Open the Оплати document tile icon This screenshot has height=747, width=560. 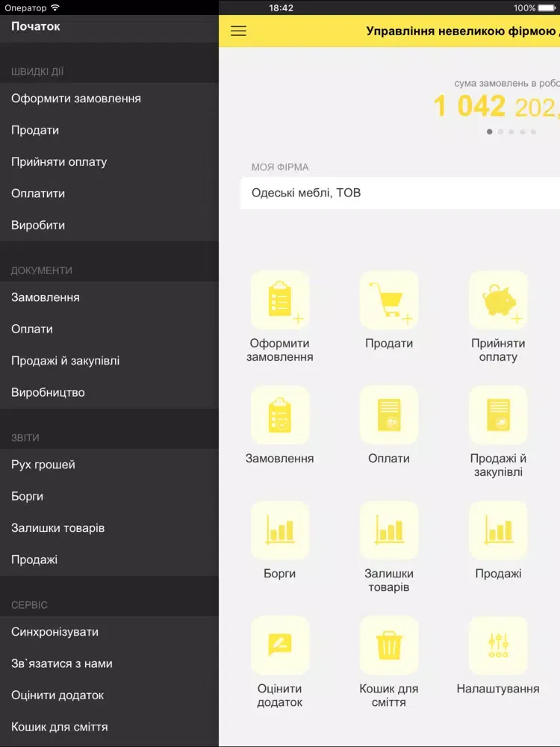389,415
